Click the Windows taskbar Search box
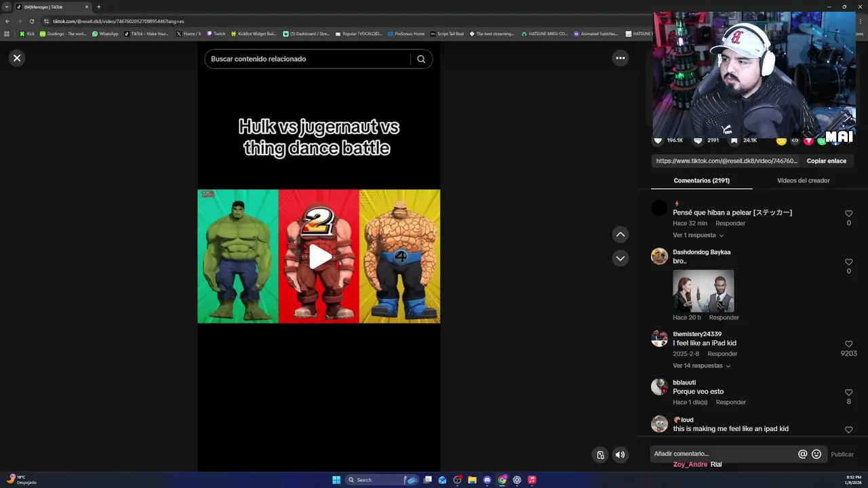The height and width of the screenshot is (488, 868). pyautogui.click(x=383, y=480)
